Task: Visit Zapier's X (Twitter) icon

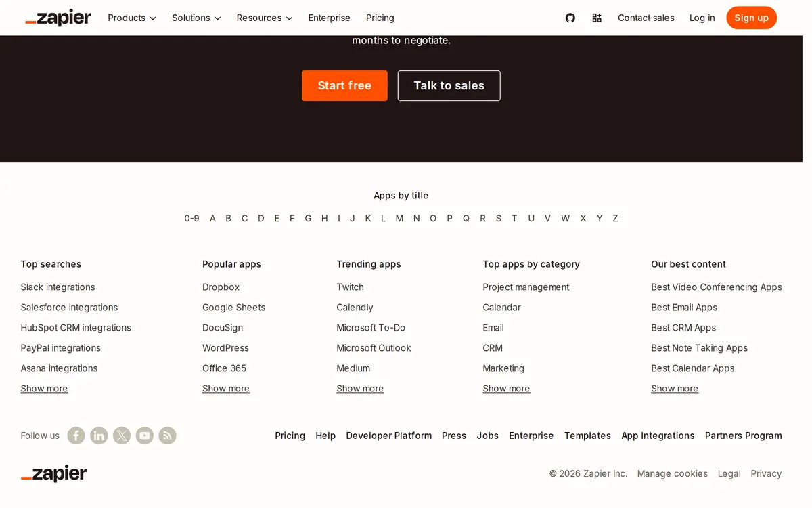Action: point(122,436)
